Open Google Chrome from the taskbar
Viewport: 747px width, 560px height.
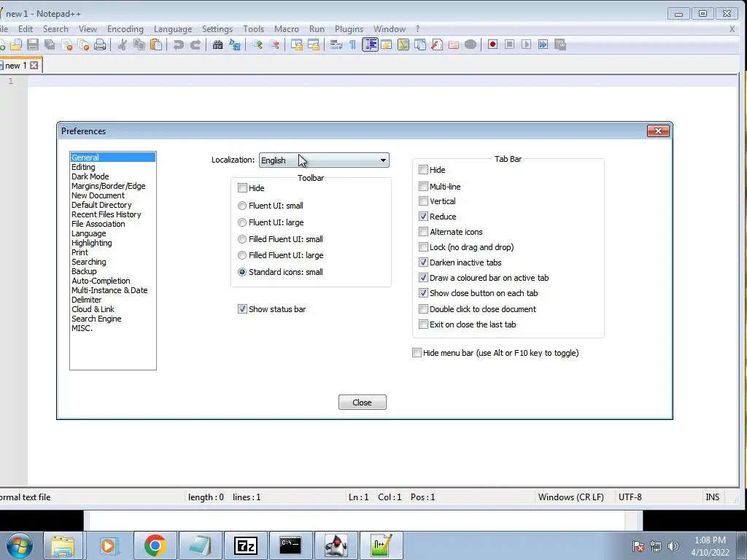pyautogui.click(x=155, y=545)
